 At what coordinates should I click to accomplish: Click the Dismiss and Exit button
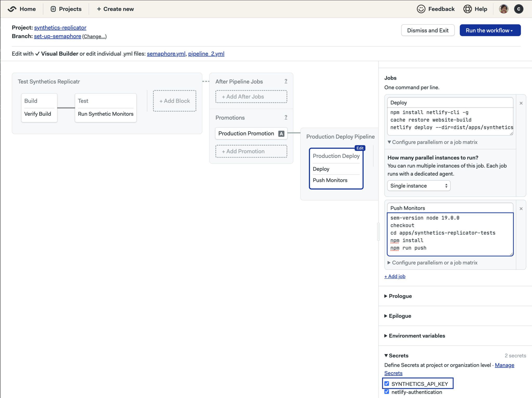pos(428,30)
